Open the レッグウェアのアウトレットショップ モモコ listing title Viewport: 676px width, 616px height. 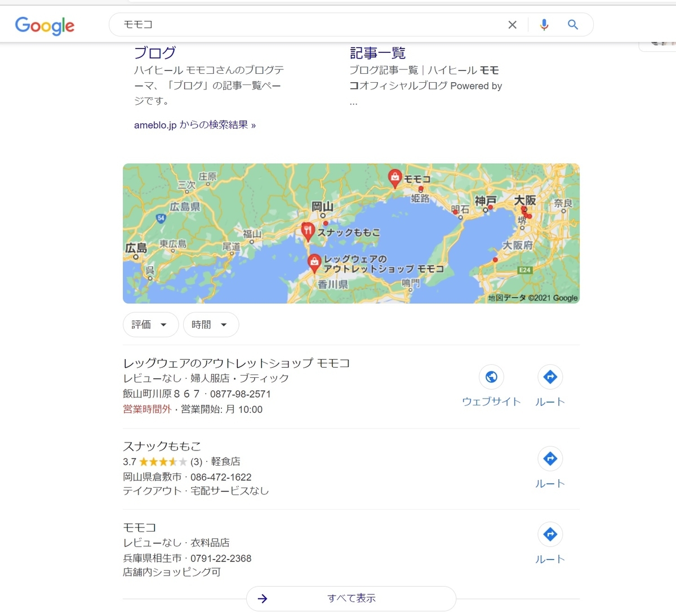[236, 363]
